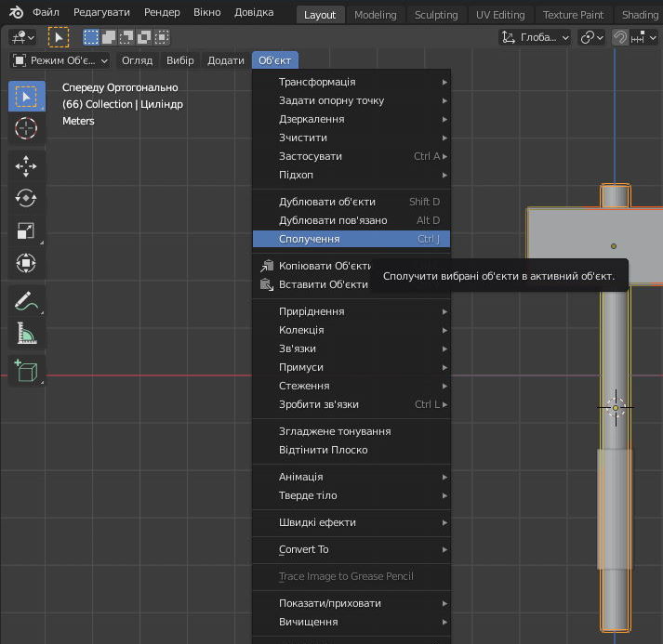Click the Об'єкт menu header
Image resolution: width=663 pixels, height=644 pixels.
(275, 60)
